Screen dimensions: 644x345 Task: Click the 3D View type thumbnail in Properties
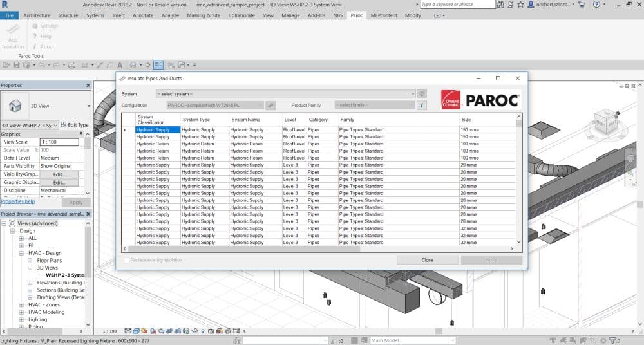[x=15, y=106]
